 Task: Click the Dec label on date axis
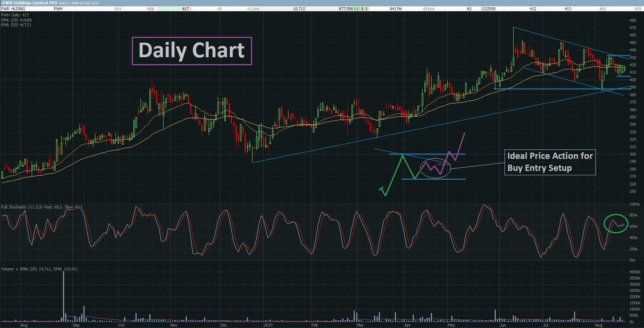click(x=224, y=325)
